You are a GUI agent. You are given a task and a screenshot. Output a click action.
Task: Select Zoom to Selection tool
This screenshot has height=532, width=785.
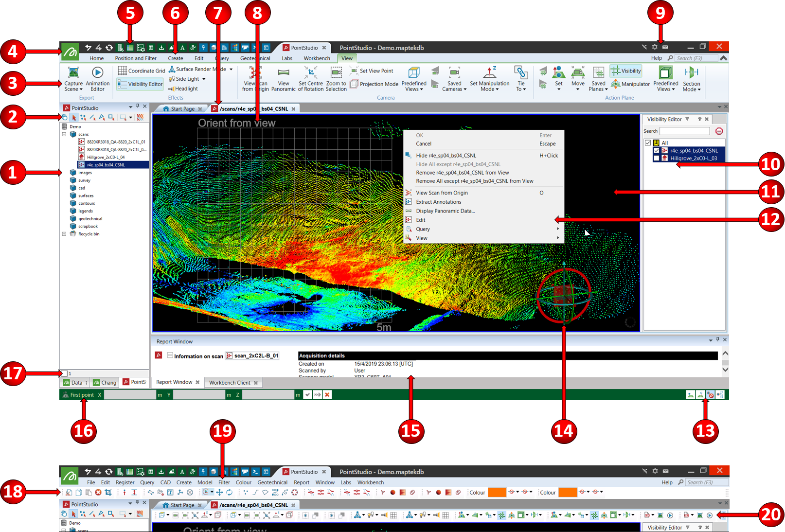coord(336,73)
